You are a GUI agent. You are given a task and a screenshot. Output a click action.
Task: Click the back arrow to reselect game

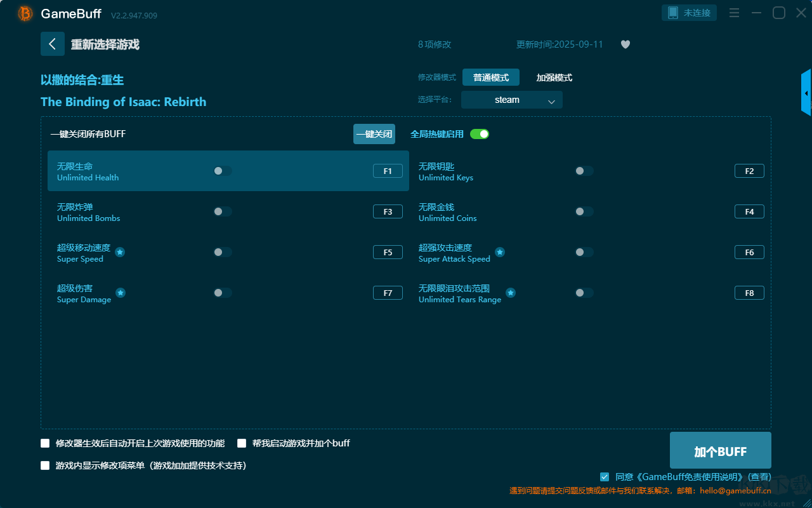[53, 44]
